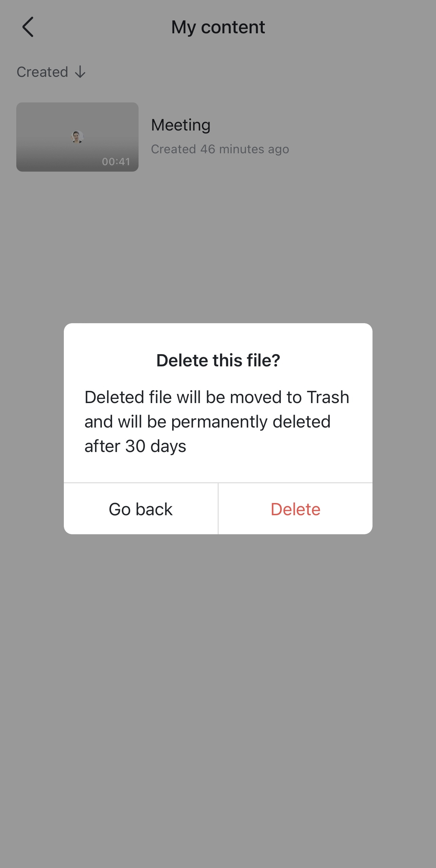Choose Go back in the dialog
436x868 pixels.
coord(141,509)
